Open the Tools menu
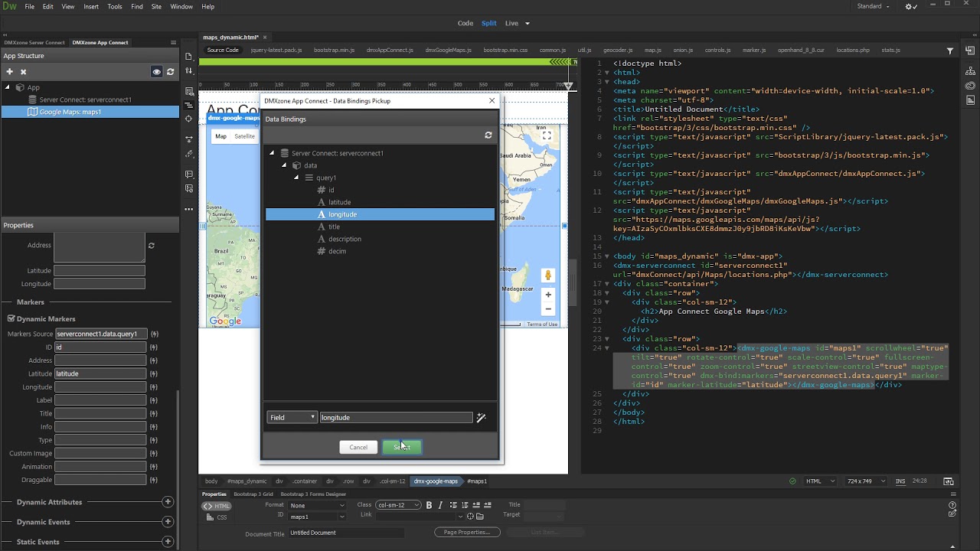This screenshot has height=551, width=980. [x=115, y=6]
